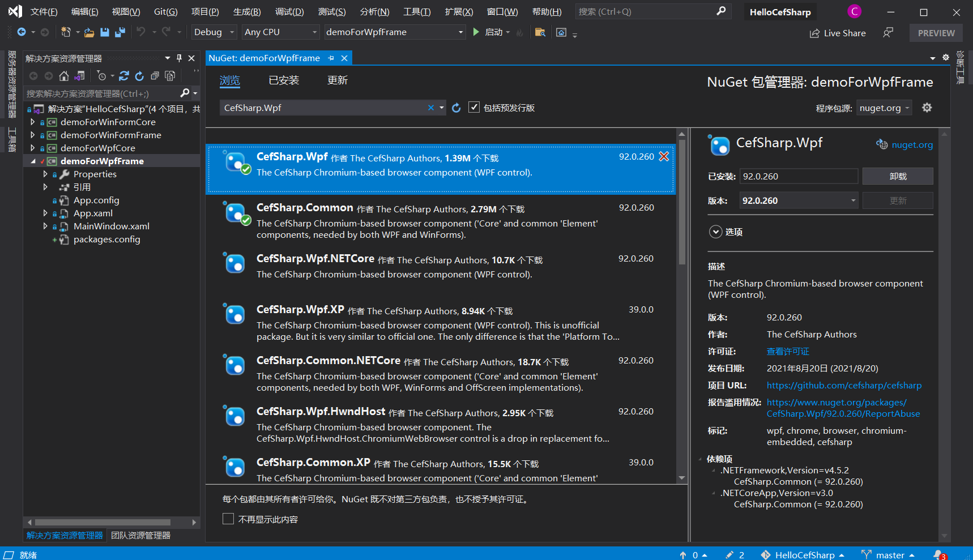973x560 pixels.
Task: Start debugging with green play arrow
Action: tap(476, 32)
